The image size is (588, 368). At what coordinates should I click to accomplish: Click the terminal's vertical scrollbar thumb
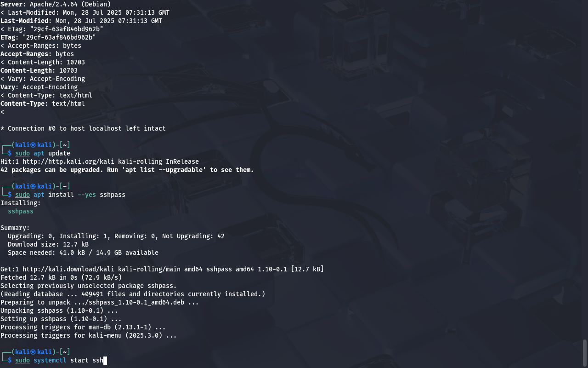click(585, 352)
